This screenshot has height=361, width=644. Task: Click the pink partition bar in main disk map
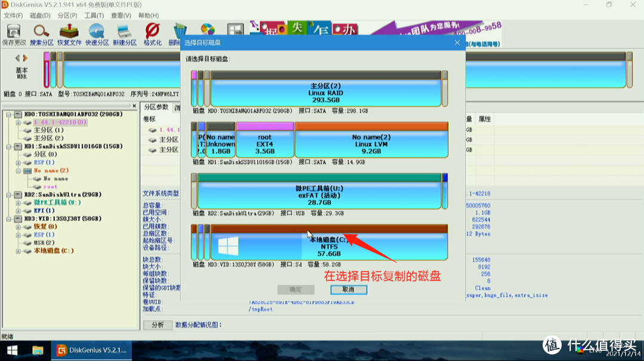tap(47, 69)
